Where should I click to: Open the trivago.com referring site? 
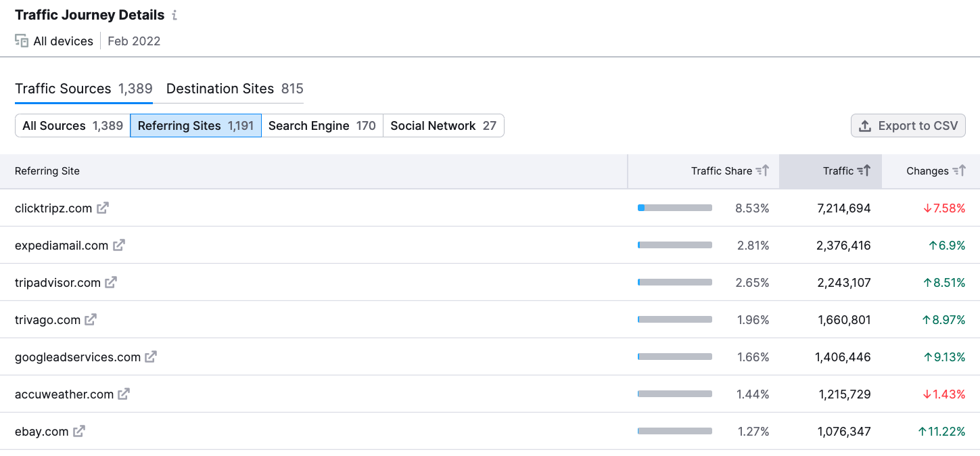pos(47,320)
